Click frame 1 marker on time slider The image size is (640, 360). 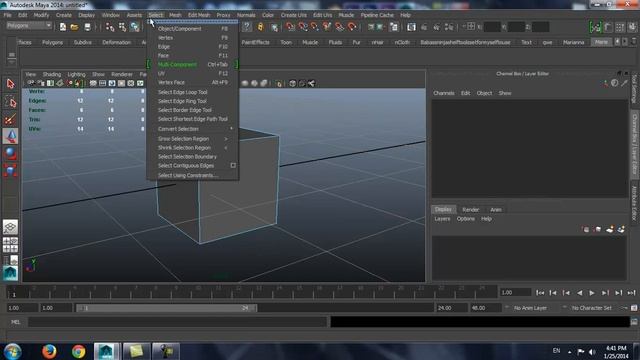point(14,294)
